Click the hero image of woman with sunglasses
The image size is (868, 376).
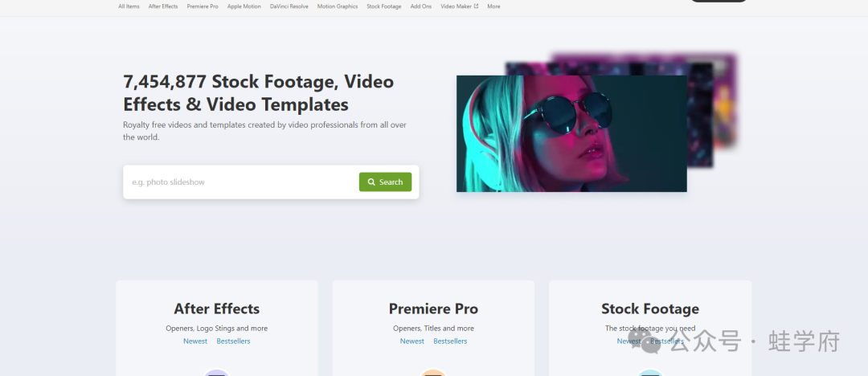point(571,133)
